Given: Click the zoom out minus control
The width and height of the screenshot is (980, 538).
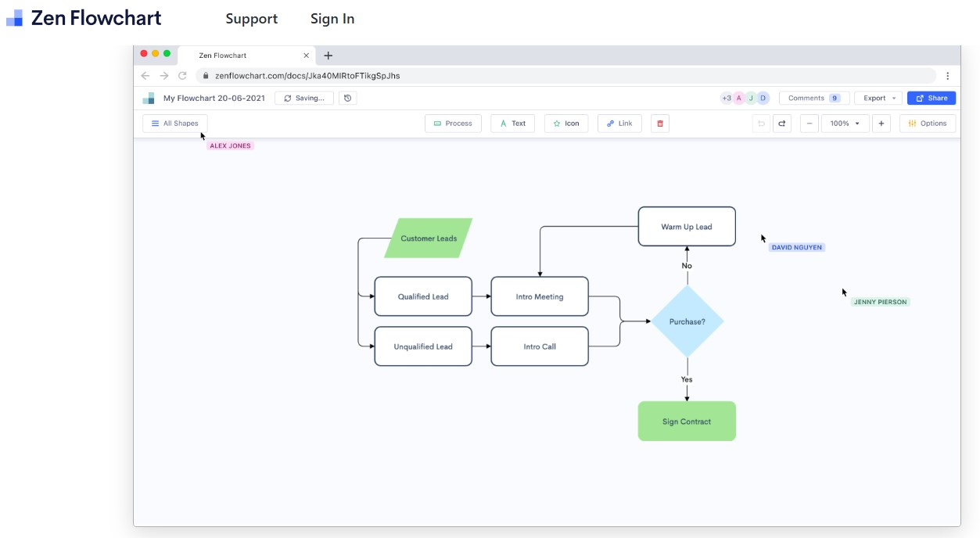Looking at the screenshot, I should pyautogui.click(x=809, y=123).
